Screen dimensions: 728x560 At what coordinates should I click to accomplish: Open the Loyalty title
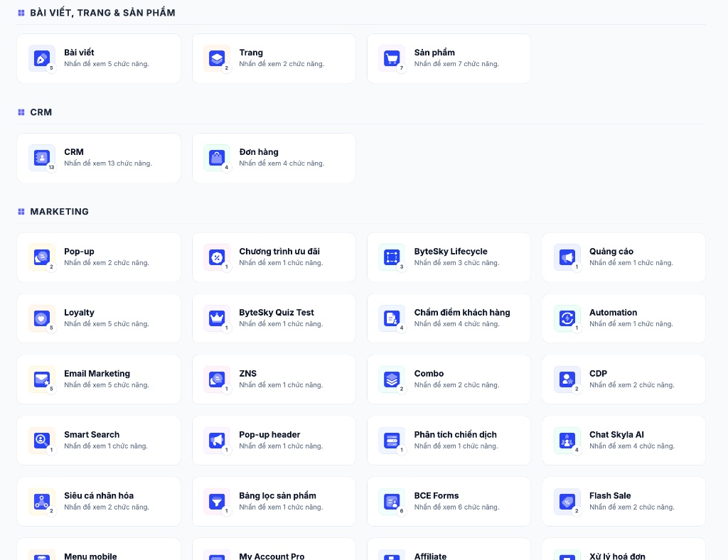(79, 312)
